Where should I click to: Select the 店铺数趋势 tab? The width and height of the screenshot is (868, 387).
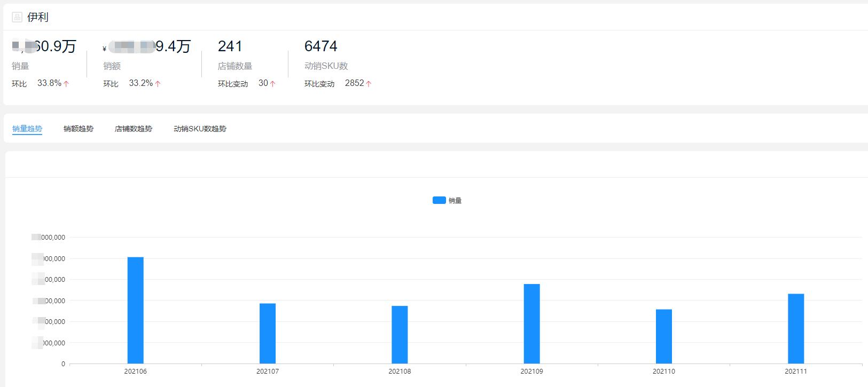click(x=134, y=129)
